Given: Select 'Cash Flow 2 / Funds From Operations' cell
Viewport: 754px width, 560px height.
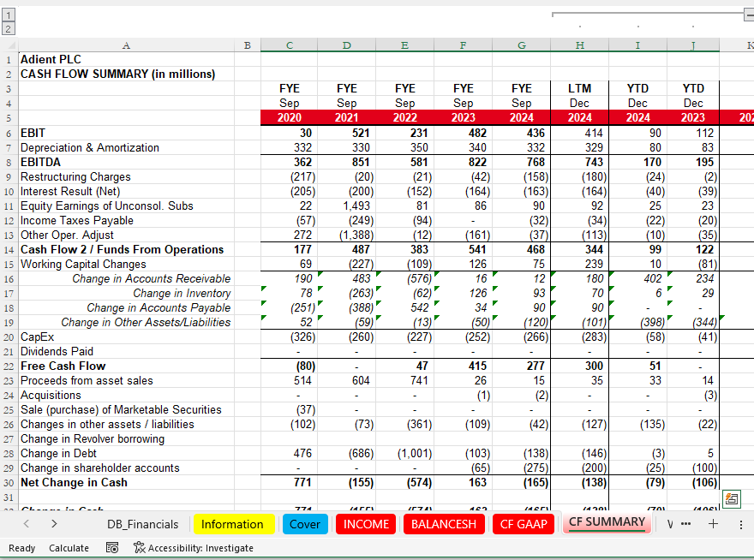Looking at the screenshot, I should coord(127,249).
